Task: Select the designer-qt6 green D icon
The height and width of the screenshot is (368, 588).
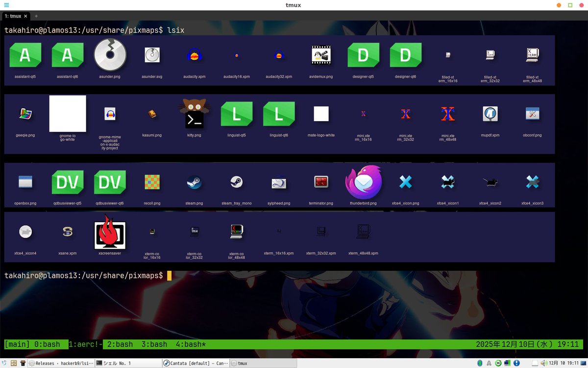Action: pos(405,55)
